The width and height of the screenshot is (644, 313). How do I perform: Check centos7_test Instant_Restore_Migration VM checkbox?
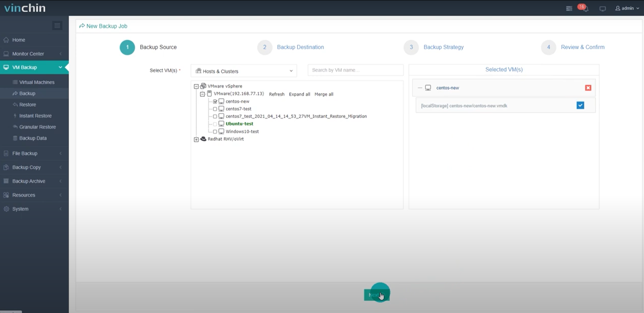pos(215,116)
